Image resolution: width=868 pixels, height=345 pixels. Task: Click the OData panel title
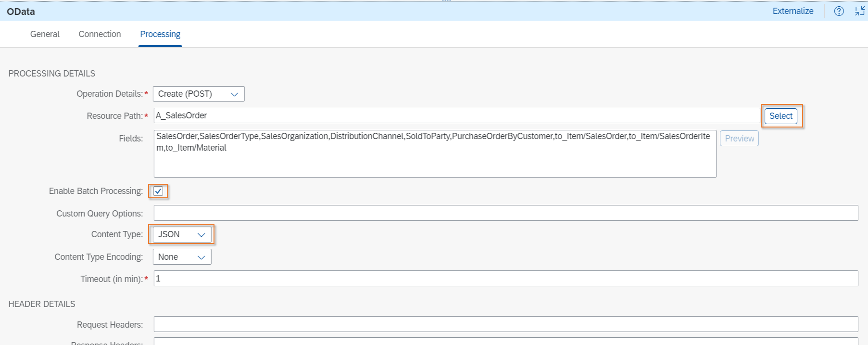[21, 12]
